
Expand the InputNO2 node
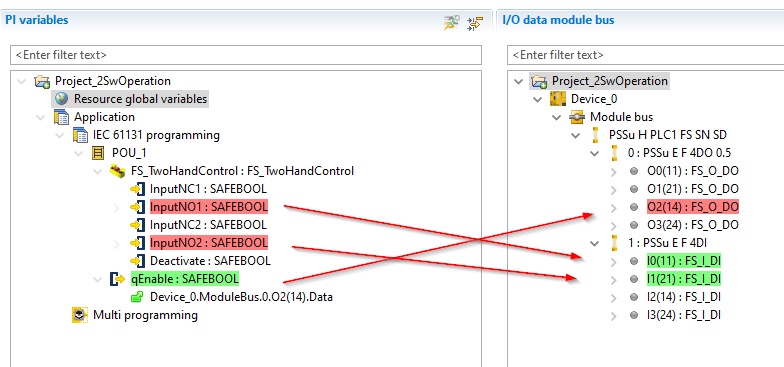coord(117,244)
